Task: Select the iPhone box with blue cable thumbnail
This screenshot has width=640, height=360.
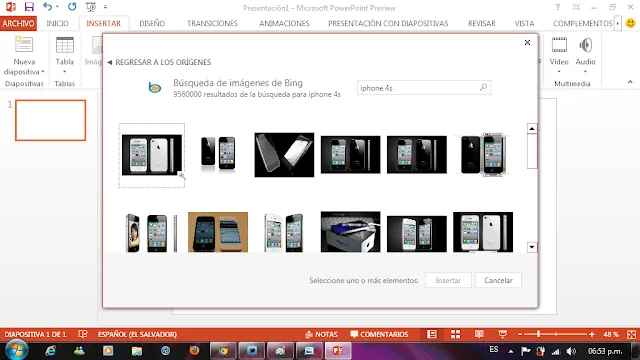Action: [x=351, y=231]
